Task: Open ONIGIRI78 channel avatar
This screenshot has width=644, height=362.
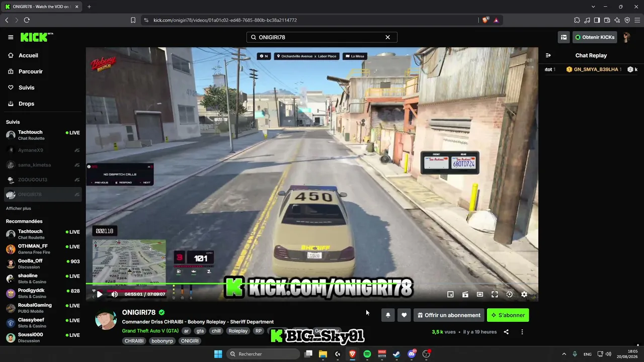Action: (x=106, y=320)
